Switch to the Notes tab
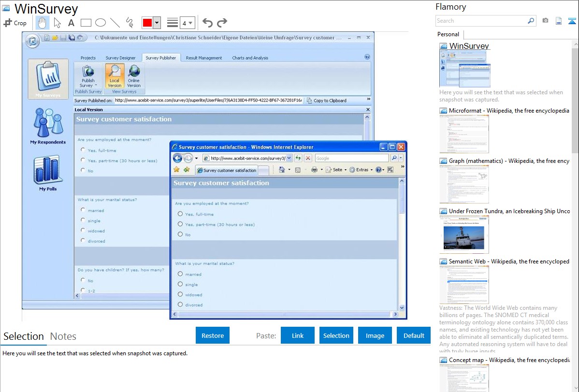This screenshot has width=579, height=392. click(x=63, y=336)
